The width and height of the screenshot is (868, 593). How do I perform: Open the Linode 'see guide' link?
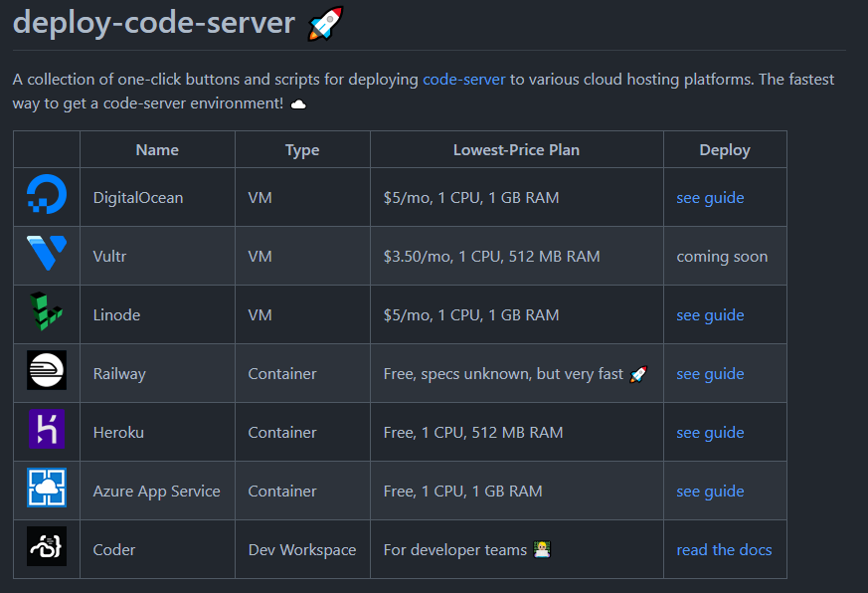point(710,315)
